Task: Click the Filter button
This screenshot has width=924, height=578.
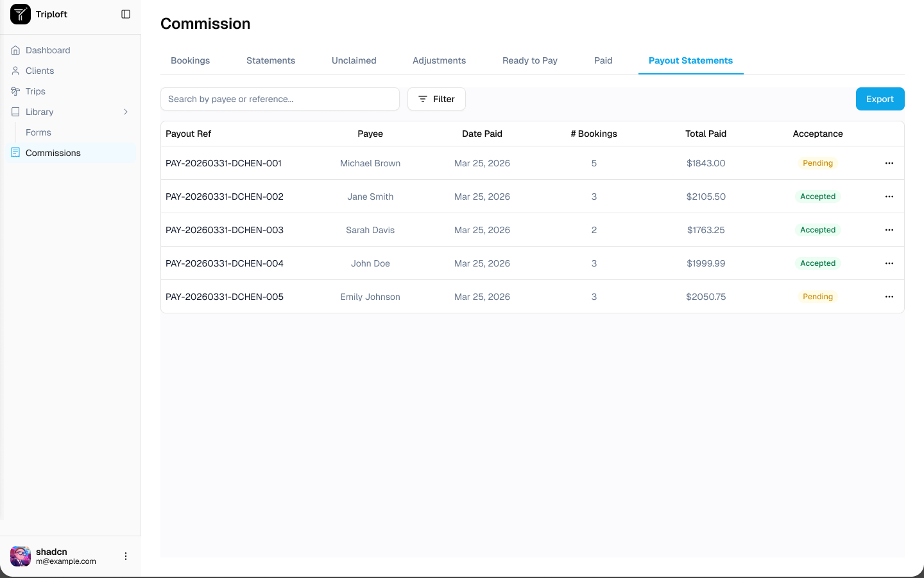Action: click(436, 99)
